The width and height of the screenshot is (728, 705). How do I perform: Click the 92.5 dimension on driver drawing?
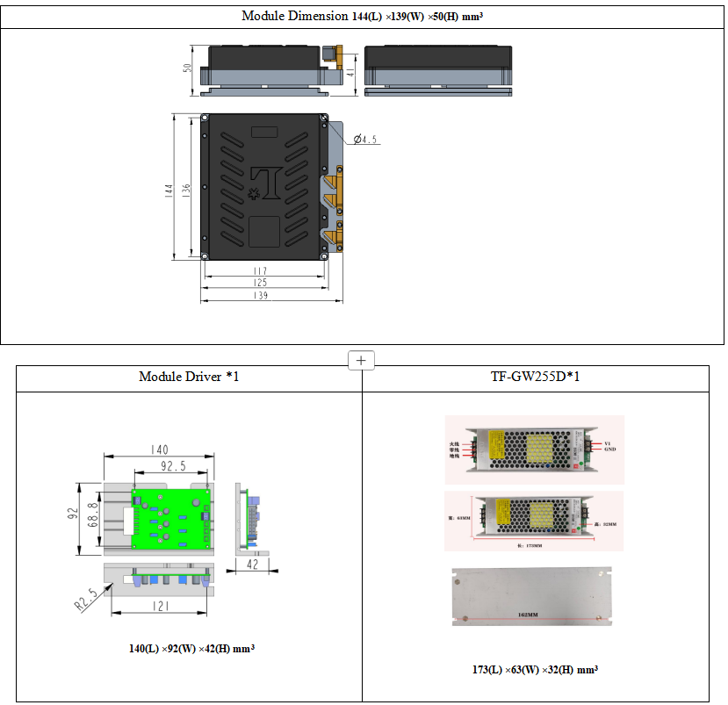tap(173, 466)
